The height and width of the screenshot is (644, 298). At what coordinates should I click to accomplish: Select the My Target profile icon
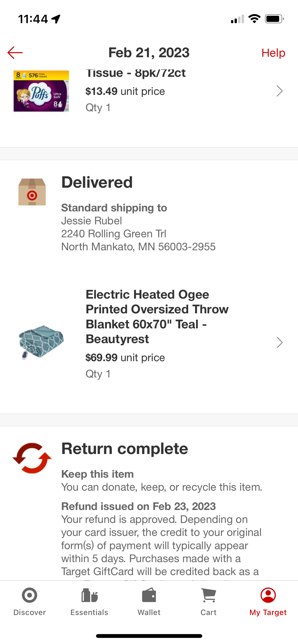pyautogui.click(x=268, y=595)
